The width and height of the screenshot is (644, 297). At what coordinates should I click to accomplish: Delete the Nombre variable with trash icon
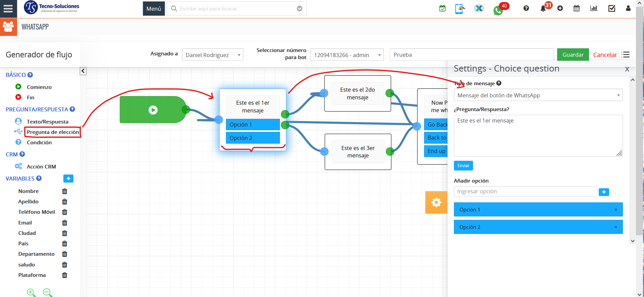(65, 191)
